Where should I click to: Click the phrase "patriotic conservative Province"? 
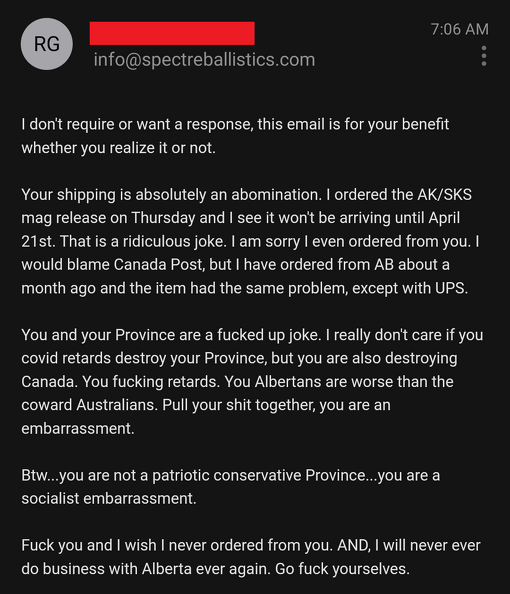click(x=258, y=475)
